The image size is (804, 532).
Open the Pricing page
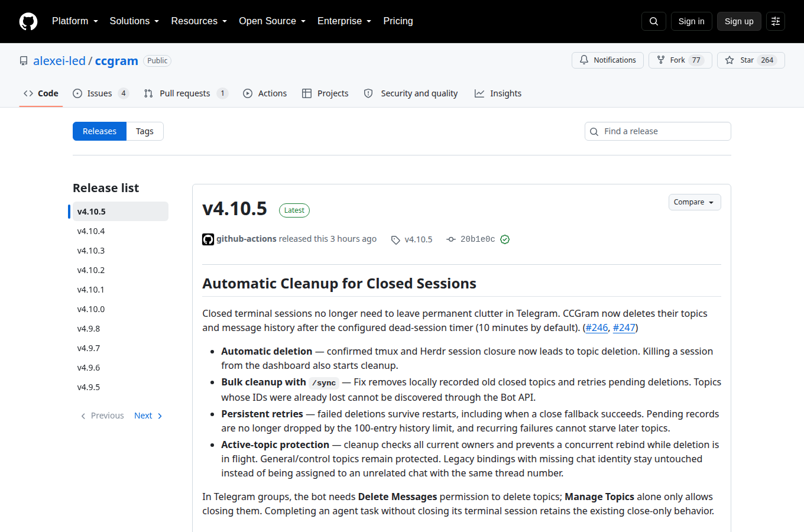click(x=398, y=21)
